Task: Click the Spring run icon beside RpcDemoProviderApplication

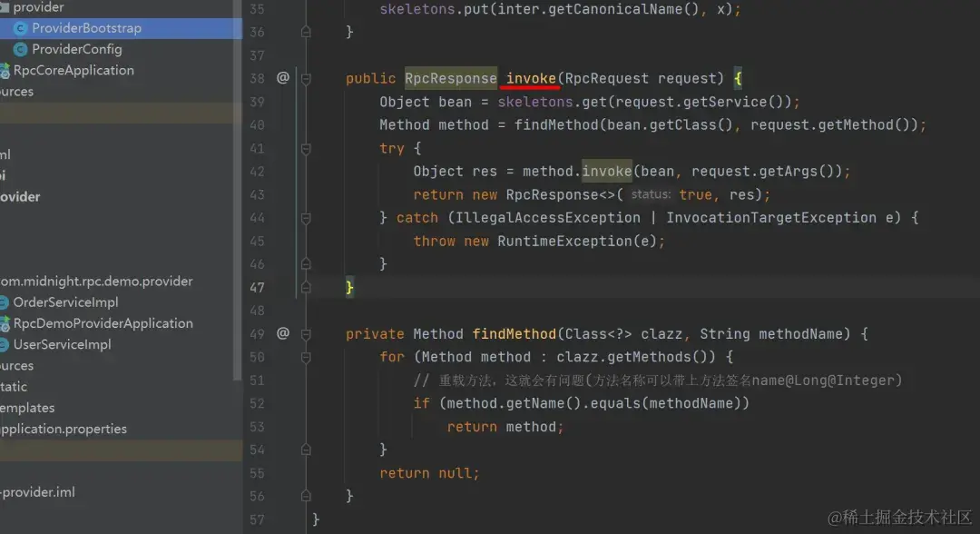Action: click(5, 324)
